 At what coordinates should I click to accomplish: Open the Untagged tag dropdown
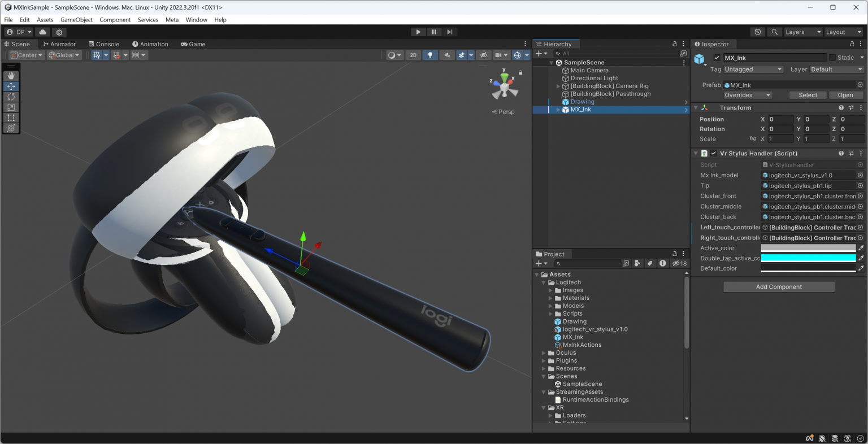[753, 69]
